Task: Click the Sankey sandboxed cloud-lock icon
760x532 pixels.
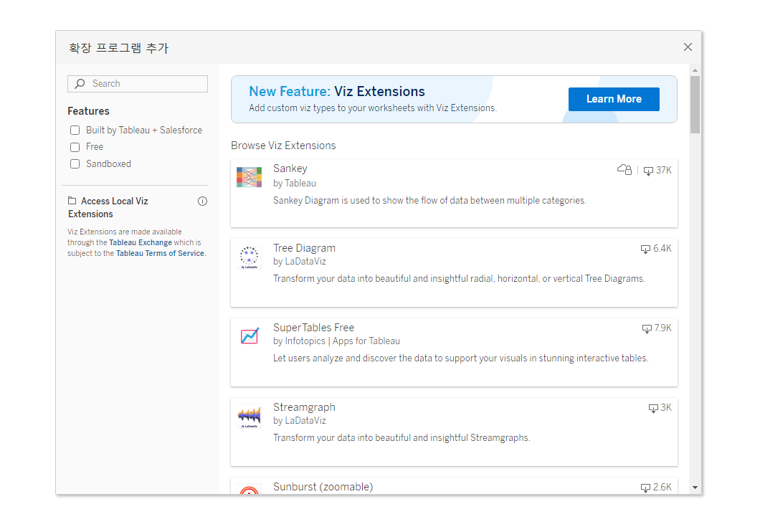Action: coord(624,170)
